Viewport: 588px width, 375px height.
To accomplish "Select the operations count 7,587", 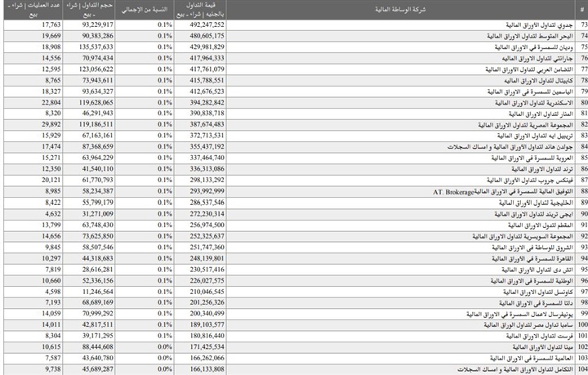I will click(x=53, y=359).
